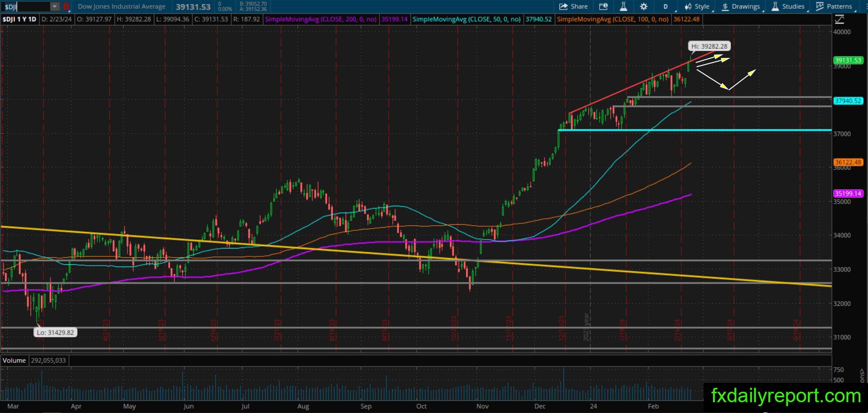Open the symbol selector dropdown arrow
Screen dimensions: 868x413
[55, 6]
